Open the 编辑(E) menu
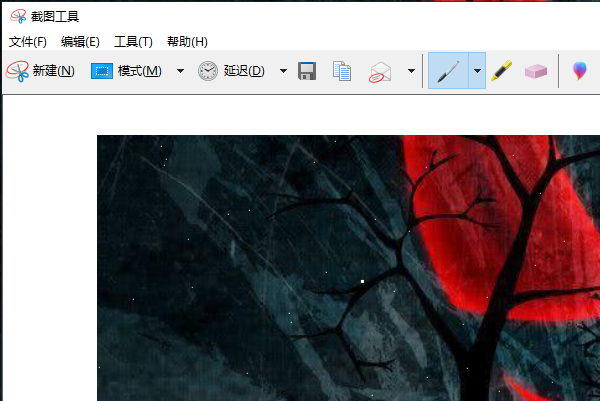Screen dimensions: 600x401 coord(80,42)
